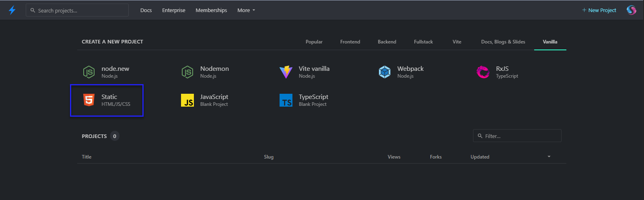Expand the More dropdown menu
This screenshot has width=644, height=200.
pyautogui.click(x=246, y=10)
